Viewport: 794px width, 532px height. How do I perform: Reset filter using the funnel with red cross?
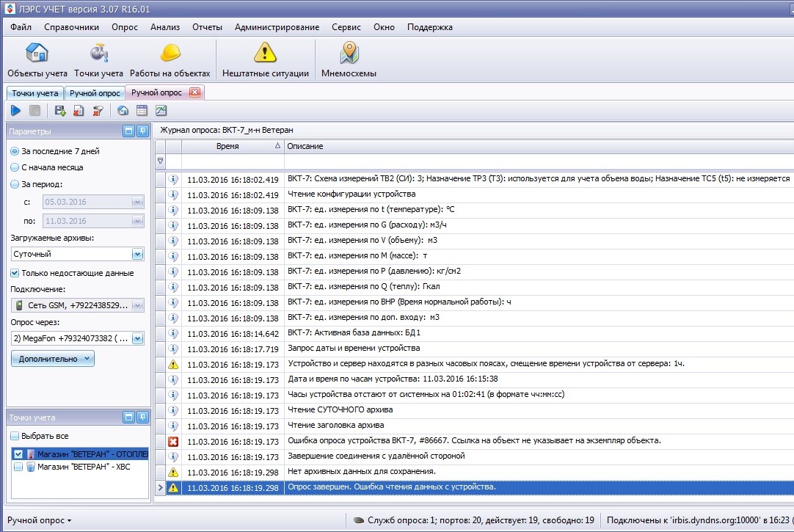[98, 110]
